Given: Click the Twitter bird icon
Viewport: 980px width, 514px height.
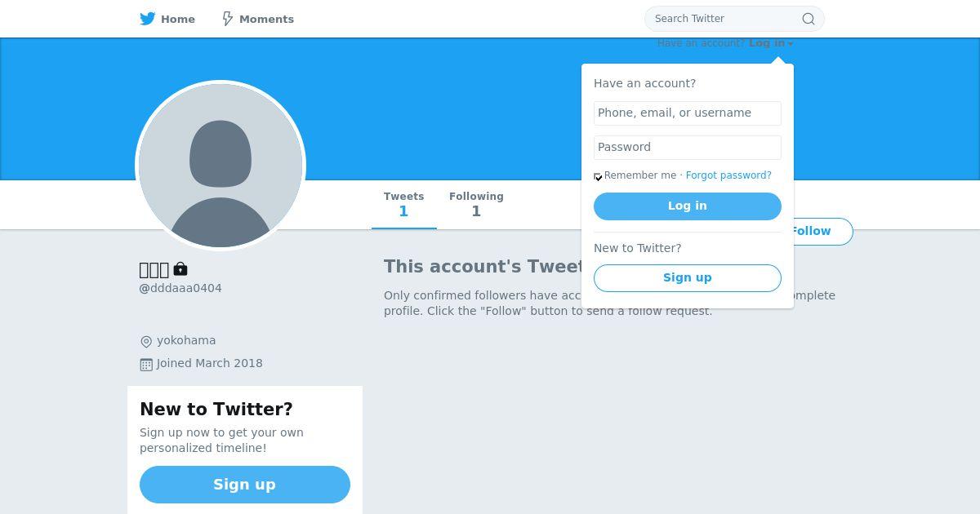Looking at the screenshot, I should tap(148, 19).
